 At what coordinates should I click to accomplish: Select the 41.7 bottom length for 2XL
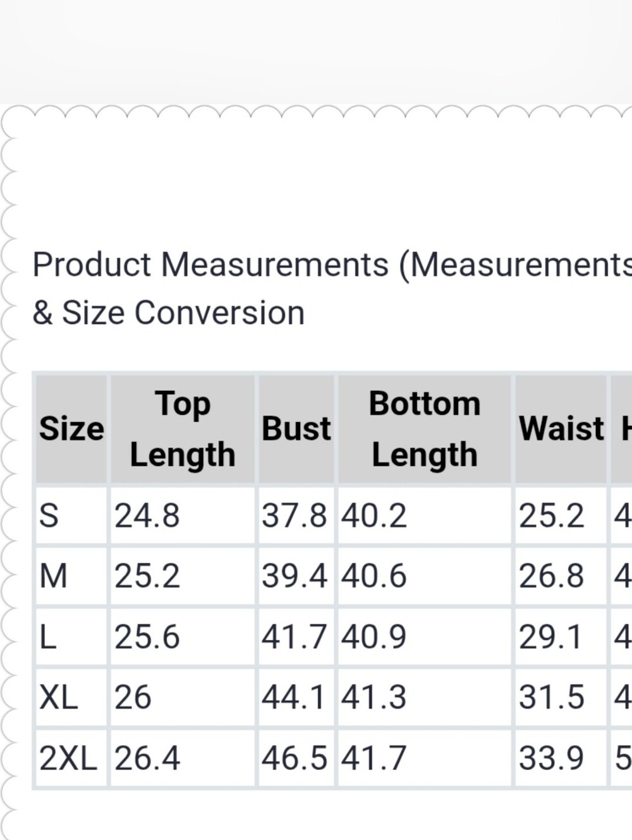pos(425,758)
